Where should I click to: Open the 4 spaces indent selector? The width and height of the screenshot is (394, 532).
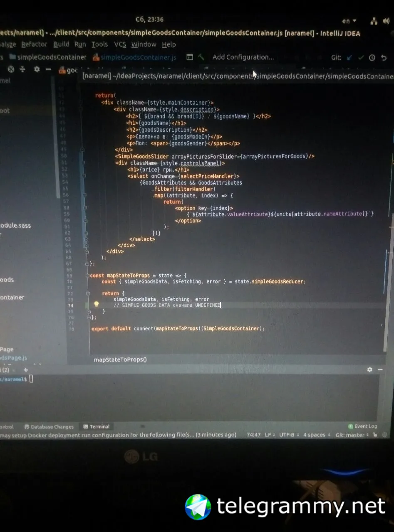click(316, 435)
